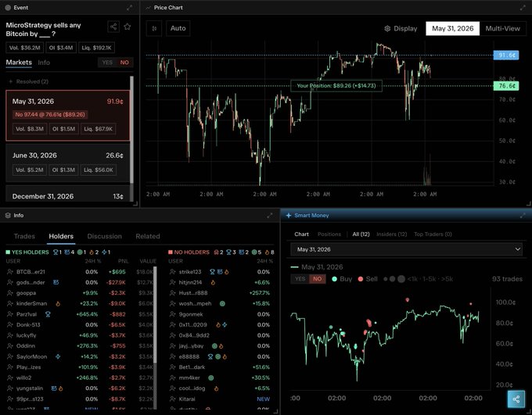Click flame badge next to cool...idog
The height and width of the screenshot is (415, 532).
216,388
